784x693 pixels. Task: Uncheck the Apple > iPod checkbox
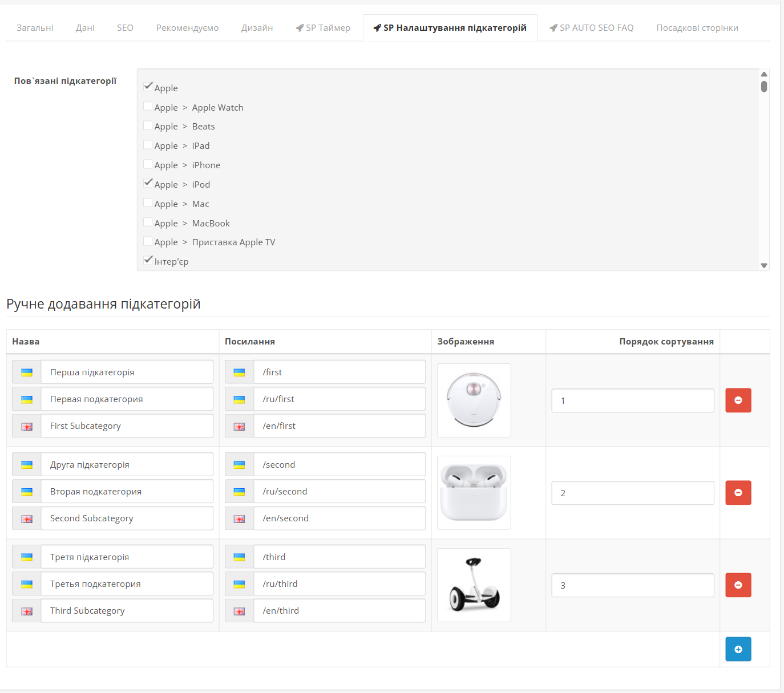coord(148,183)
